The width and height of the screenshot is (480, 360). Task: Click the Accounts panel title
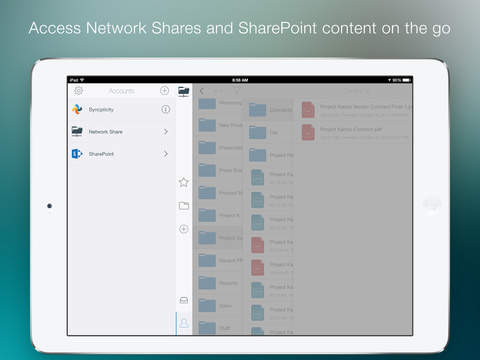[x=122, y=91]
